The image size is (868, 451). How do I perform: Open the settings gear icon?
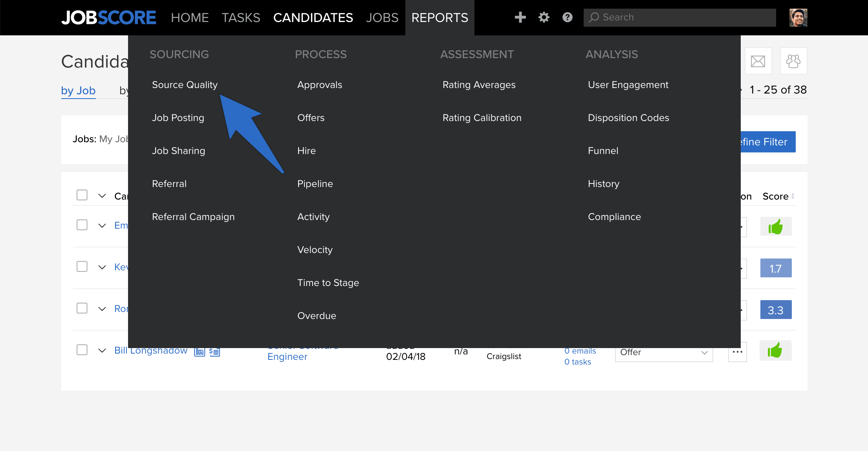(x=544, y=17)
